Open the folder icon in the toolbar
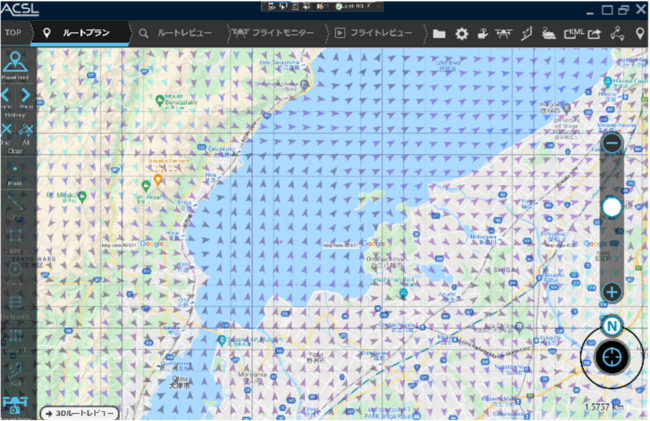650x421 pixels. pyautogui.click(x=439, y=34)
